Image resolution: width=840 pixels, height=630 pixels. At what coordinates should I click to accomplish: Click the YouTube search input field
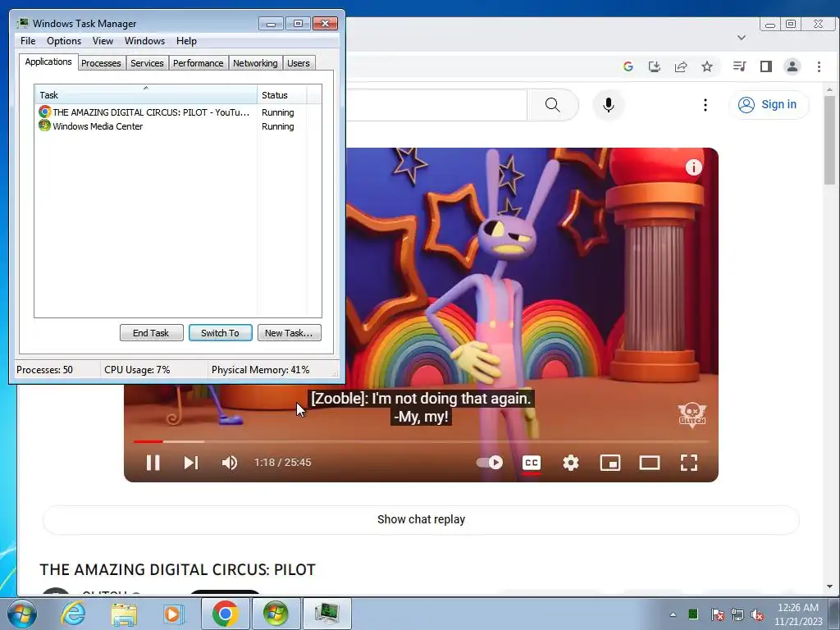436,104
